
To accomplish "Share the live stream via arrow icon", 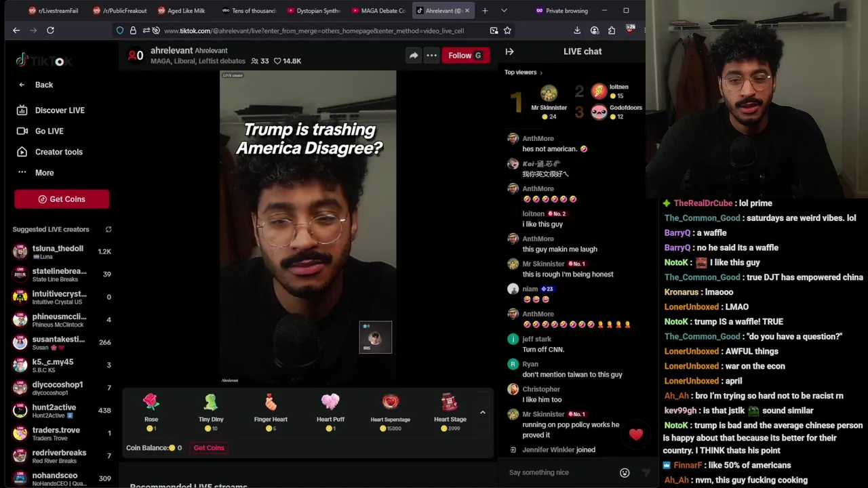I will (x=414, y=56).
